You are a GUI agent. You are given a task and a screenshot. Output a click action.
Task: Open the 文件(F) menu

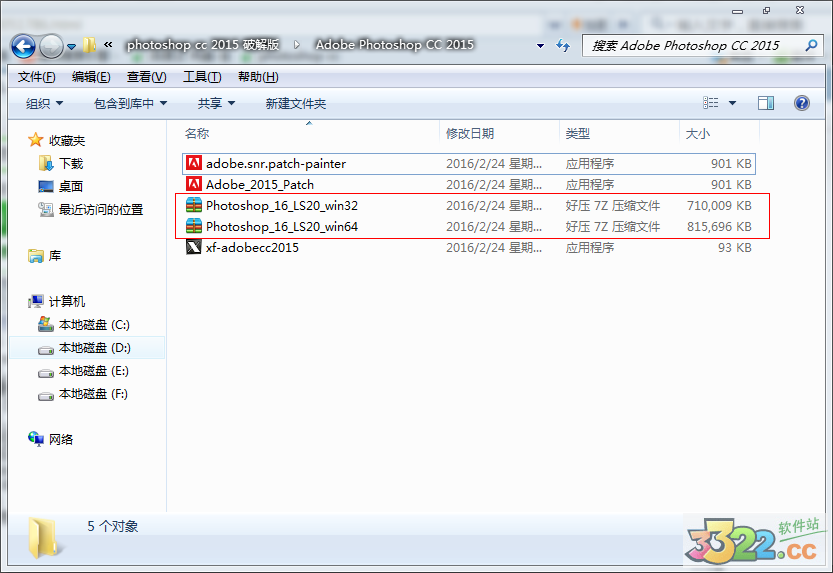tap(37, 77)
